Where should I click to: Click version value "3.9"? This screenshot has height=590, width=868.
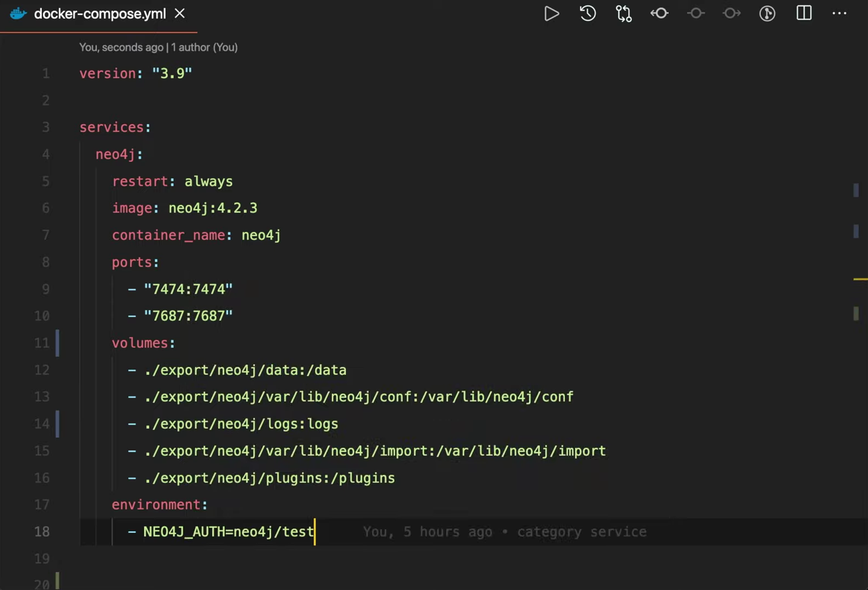172,73
